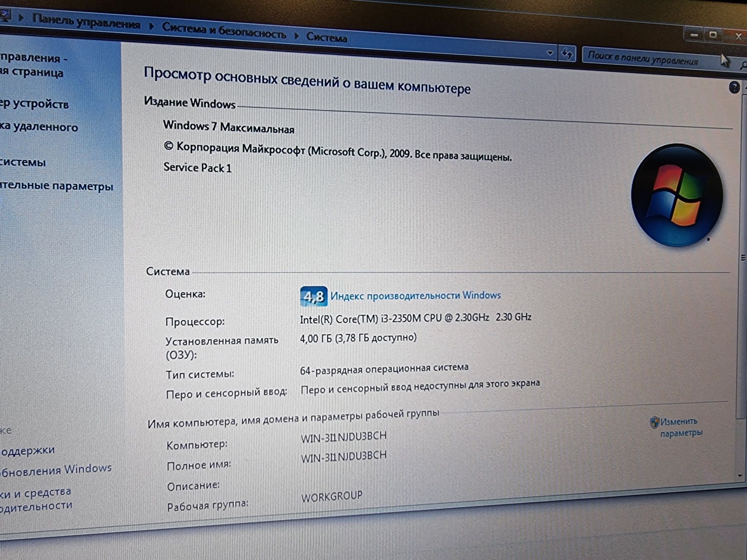The height and width of the screenshot is (560, 747).
Task: Open Device Manager sidebar link
Action: [34, 103]
